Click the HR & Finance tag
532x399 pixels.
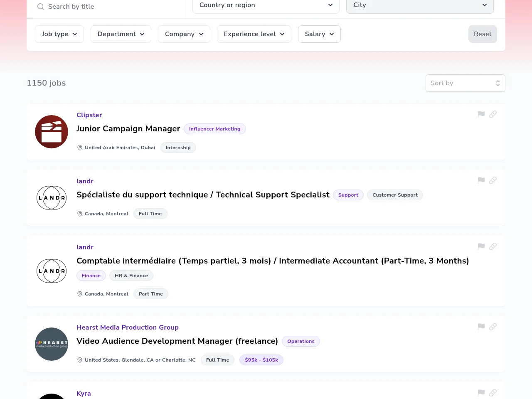pos(131,276)
